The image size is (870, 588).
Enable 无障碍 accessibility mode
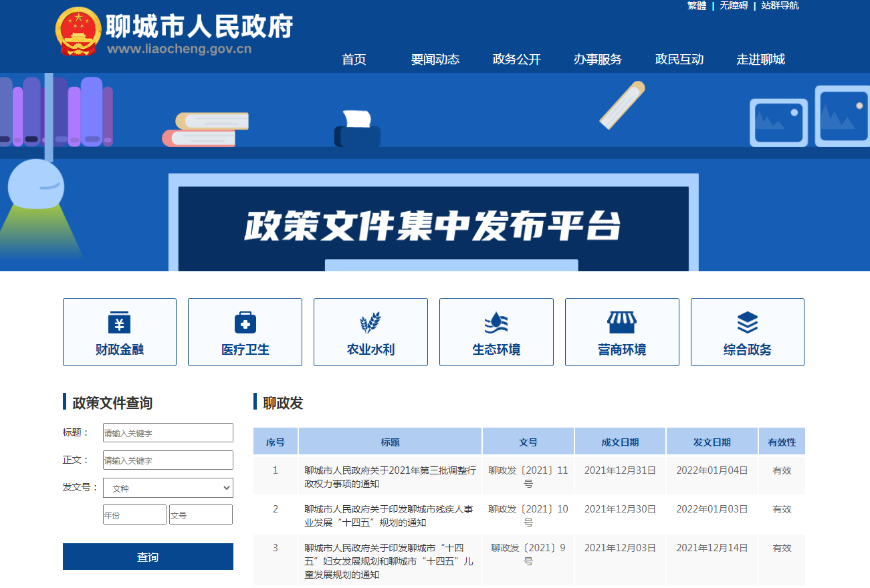coord(733,7)
